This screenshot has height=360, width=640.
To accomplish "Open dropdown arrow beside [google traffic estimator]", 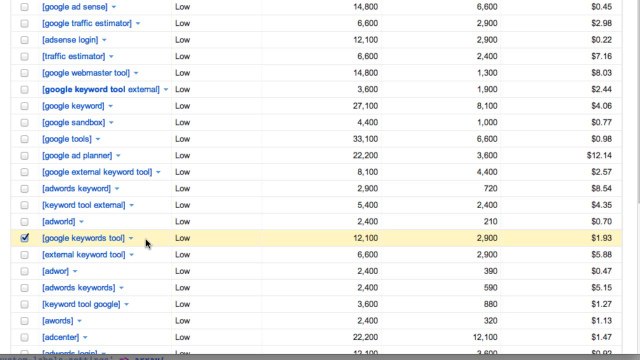I will (138, 24).
